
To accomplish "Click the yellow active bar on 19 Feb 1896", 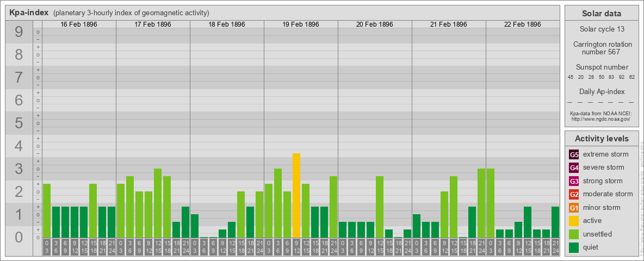I will click(x=296, y=195).
